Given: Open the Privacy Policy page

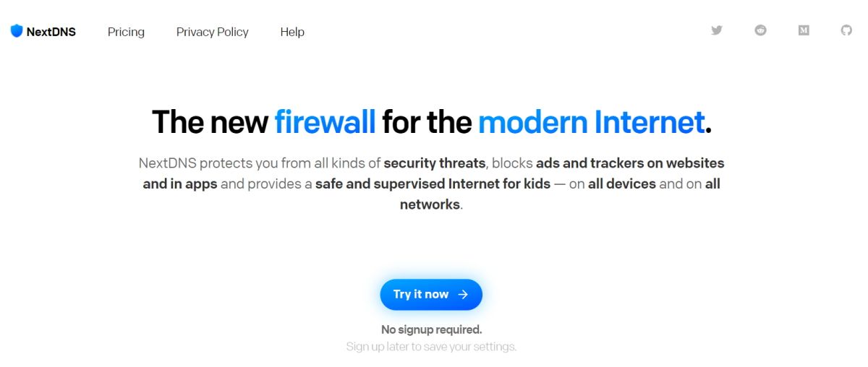Looking at the screenshot, I should (212, 32).
